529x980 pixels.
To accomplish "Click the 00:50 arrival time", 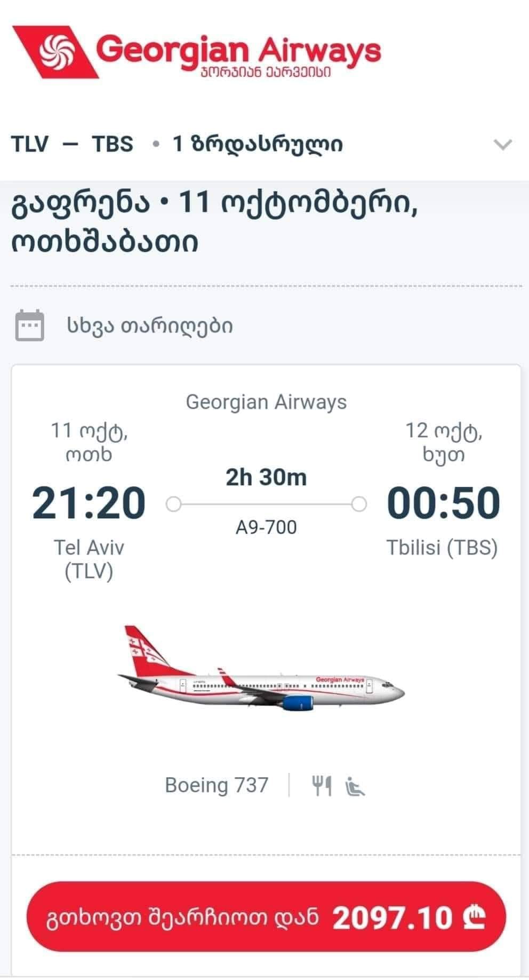I will pyautogui.click(x=443, y=503).
